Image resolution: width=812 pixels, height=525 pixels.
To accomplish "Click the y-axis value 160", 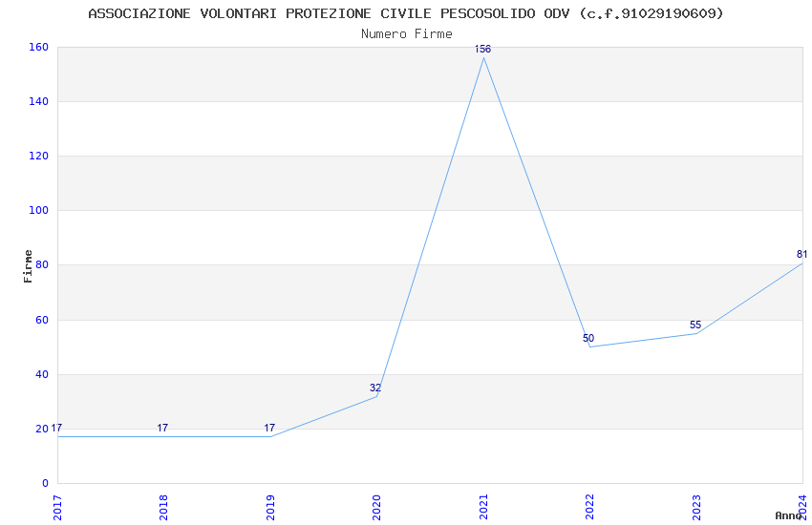I will (39, 47).
